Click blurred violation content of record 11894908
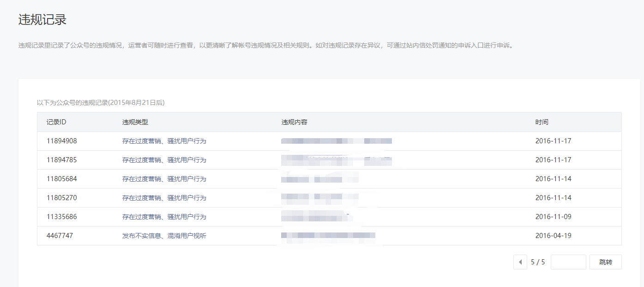Screen dimensions: 644x287 336,141
